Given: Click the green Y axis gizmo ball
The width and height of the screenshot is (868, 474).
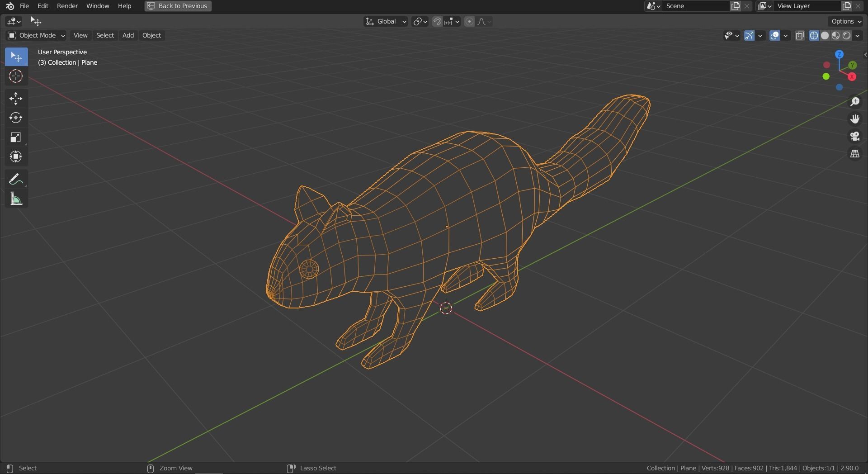Looking at the screenshot, I should tap(853, 65).
